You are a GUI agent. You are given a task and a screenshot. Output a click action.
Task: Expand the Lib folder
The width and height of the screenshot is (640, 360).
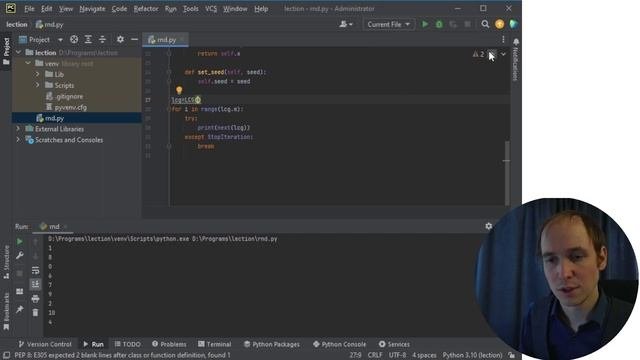click(38, 74)
